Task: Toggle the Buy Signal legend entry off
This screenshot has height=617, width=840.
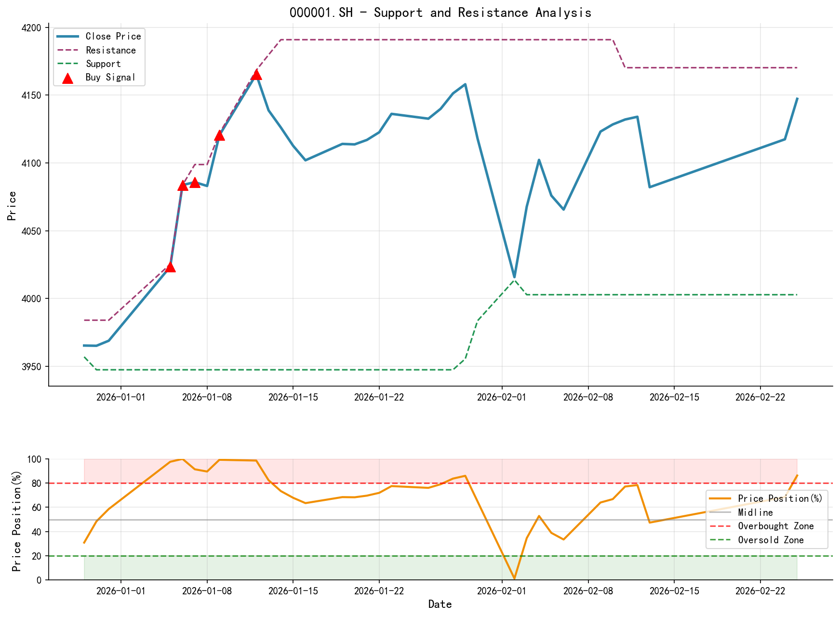Action: pyautogui.click(x=109, y=77)
